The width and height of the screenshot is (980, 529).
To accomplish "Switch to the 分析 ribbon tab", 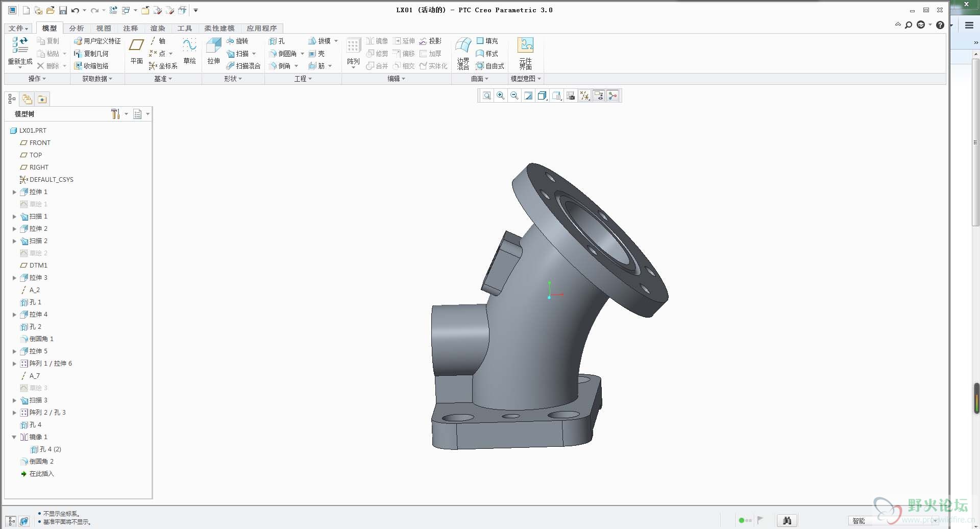I will 77,29.
